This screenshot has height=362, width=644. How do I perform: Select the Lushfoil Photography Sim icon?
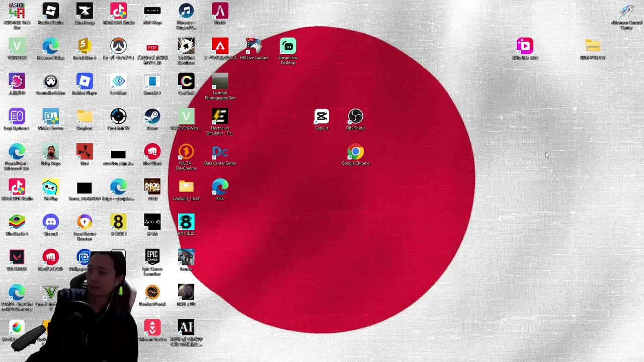[220, 81]
